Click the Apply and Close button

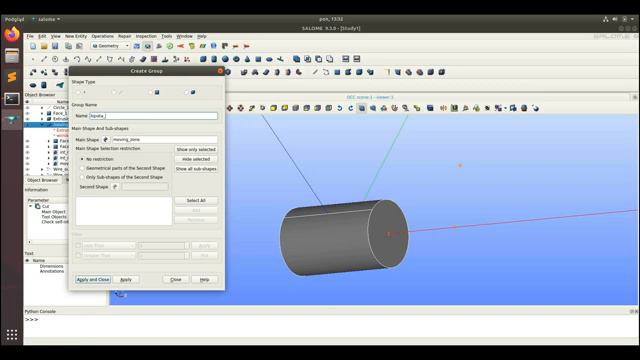(93, 280)
